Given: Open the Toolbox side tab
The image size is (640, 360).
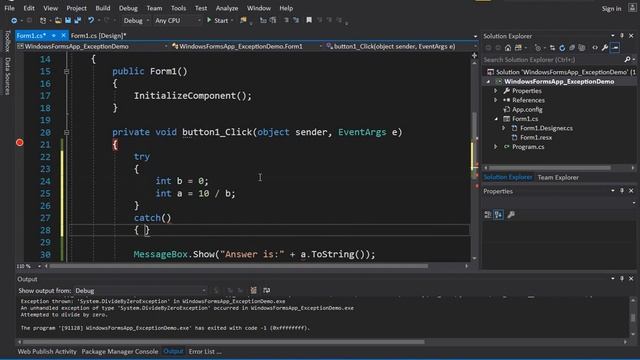Looking at the screenshot, I should 7,41.
